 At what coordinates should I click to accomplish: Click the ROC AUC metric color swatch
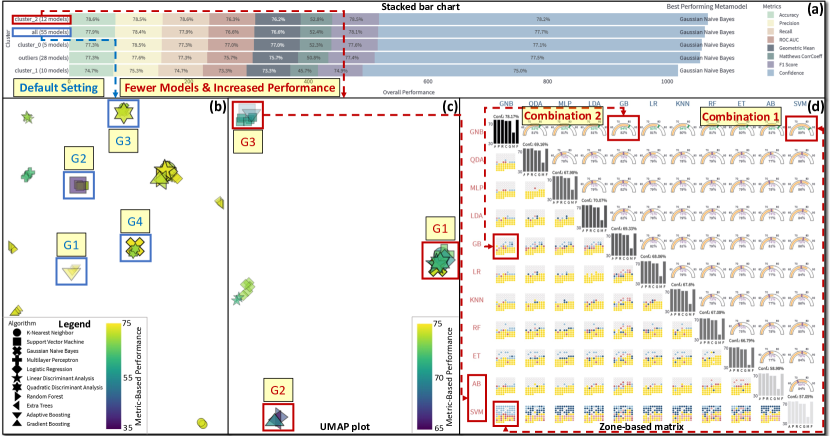[770, 40]
